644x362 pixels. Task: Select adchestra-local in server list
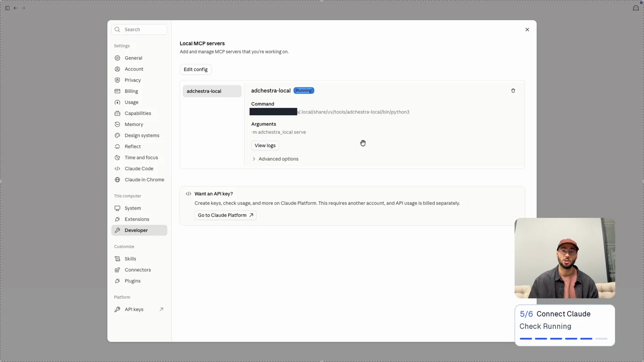(x=212, y=91)
